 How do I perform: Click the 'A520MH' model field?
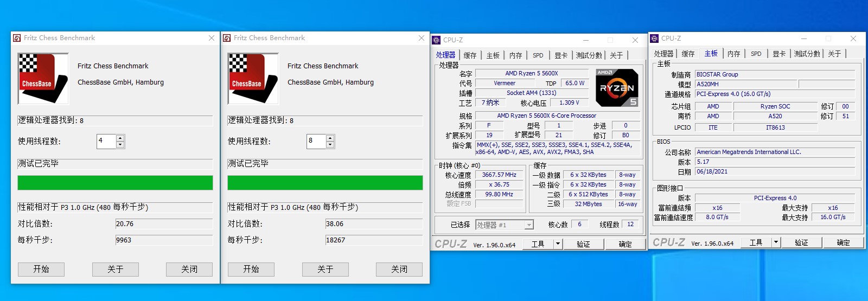point(746,84)
